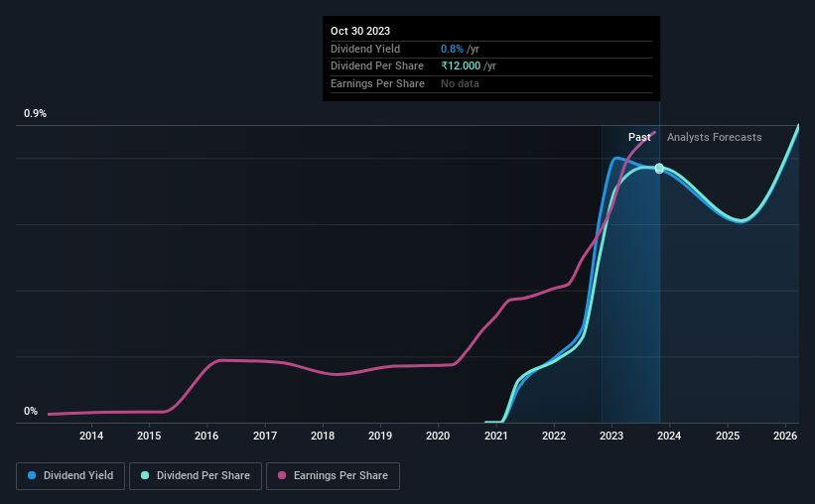815x504 pixels.
Task: Click the 2026 x-axis year label
Action: (785, 436)
